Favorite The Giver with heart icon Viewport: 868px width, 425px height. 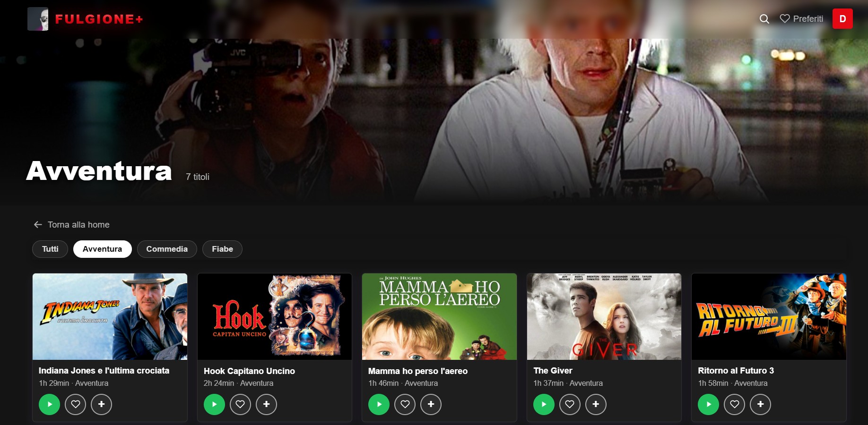(570, 404)
